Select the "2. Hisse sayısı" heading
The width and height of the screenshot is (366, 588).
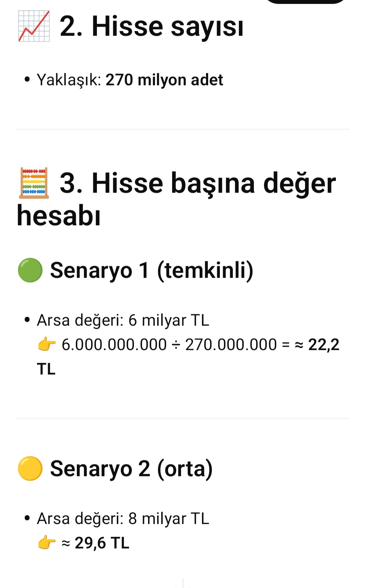pyautogui.click(x=151, y=26)
